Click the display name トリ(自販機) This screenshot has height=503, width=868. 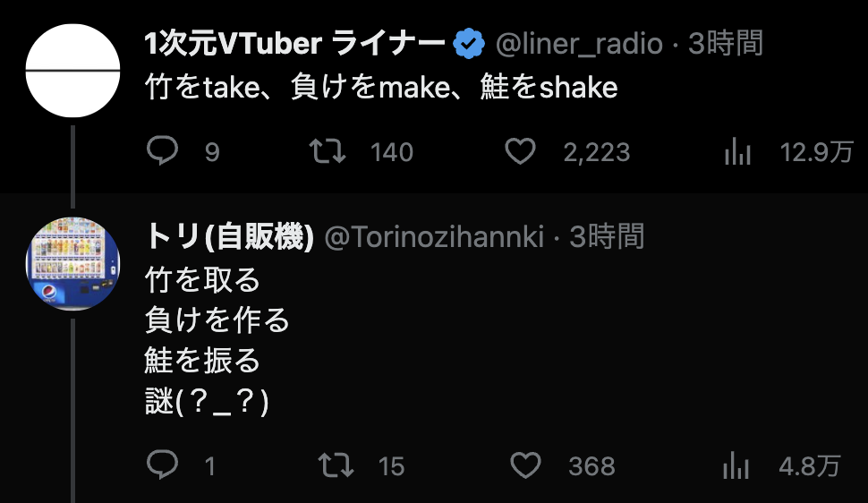pyautogui.click(x=229, y=236)
